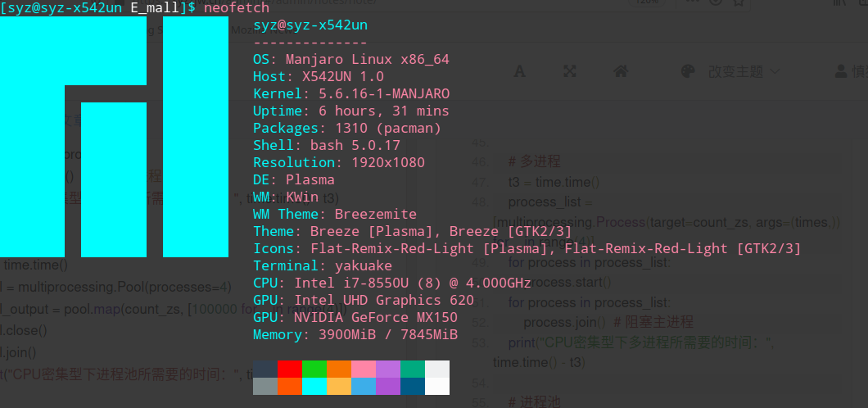
Task: Click the 'Memory: 3900MiB / 7845MiB' line
Action: pyautogui.click(x=355, y=334)
